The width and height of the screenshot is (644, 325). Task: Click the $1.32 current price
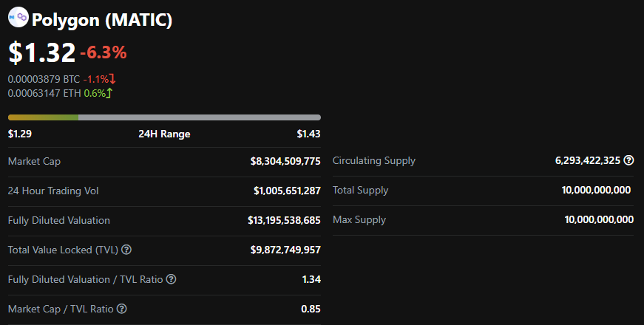(x=41, y=52)
